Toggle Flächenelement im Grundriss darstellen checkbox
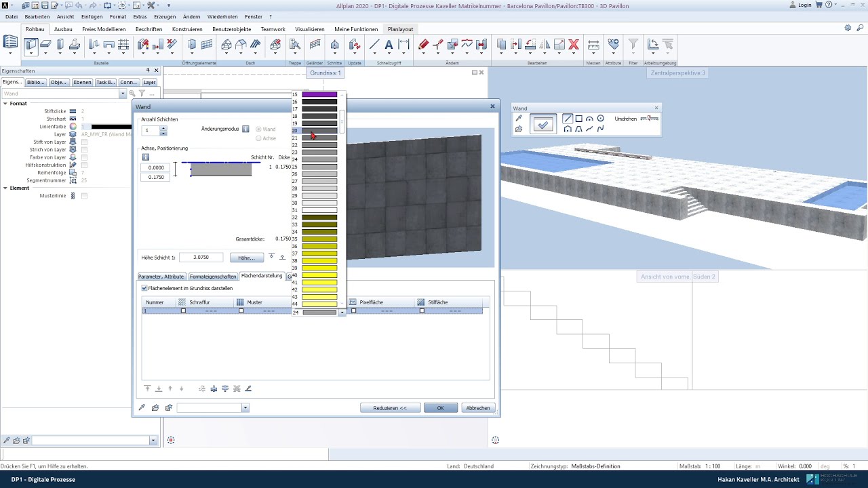This screenshot has height=488, width=868. coord(144,288)
